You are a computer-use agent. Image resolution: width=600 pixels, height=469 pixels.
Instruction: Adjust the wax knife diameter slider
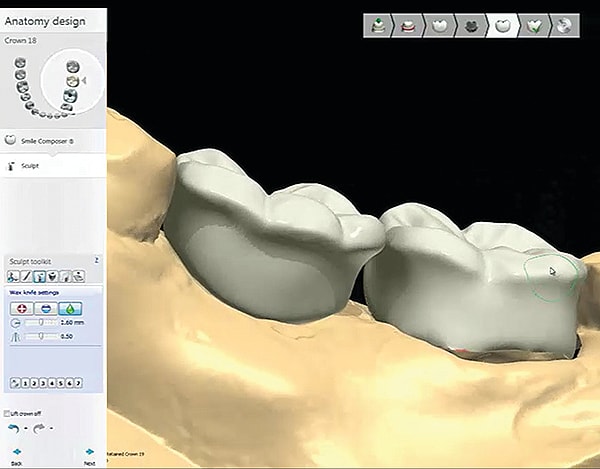point(41,323)
